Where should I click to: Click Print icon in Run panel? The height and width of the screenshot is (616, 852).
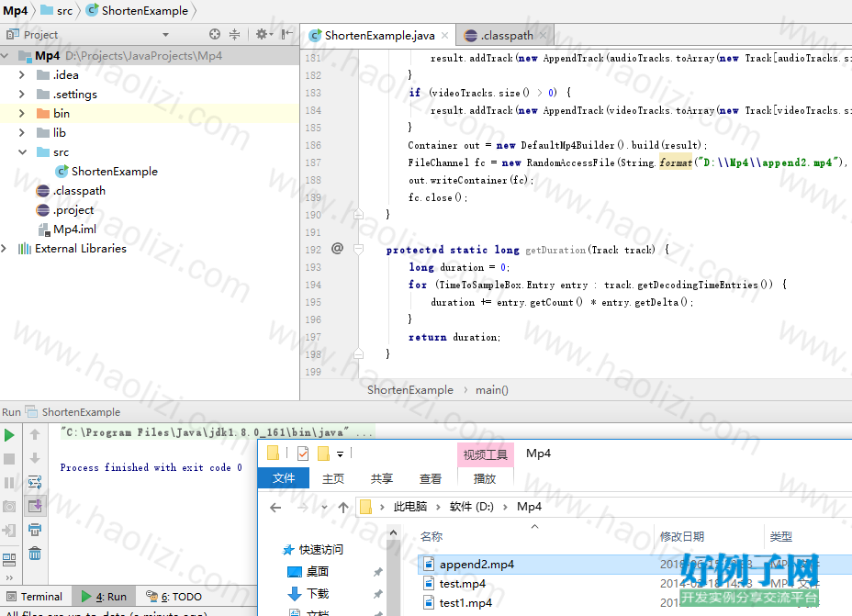pos(35,530)
